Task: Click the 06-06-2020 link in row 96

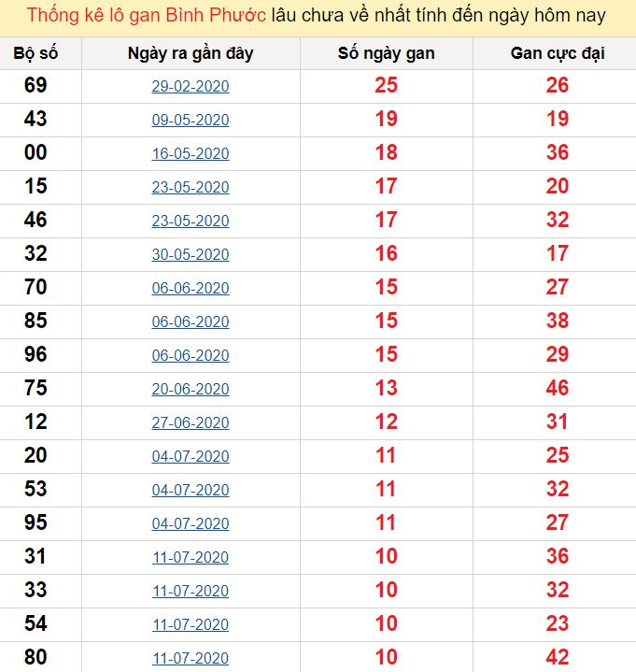Action: coord(191,355)
